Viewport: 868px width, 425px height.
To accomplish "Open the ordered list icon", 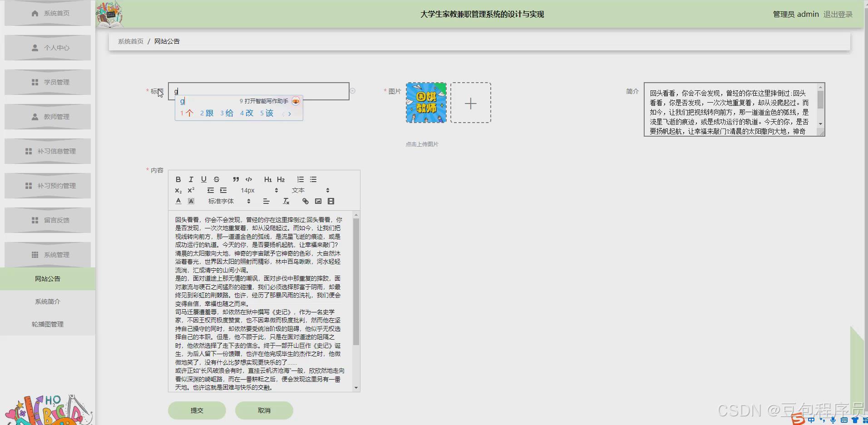I will (x=300, y=179).
